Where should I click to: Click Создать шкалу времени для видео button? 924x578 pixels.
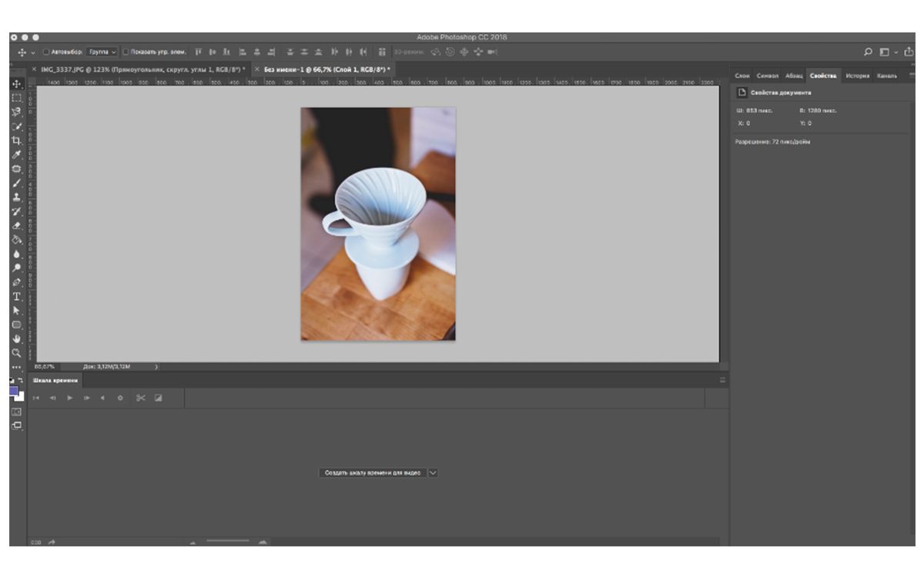(373, 473)
